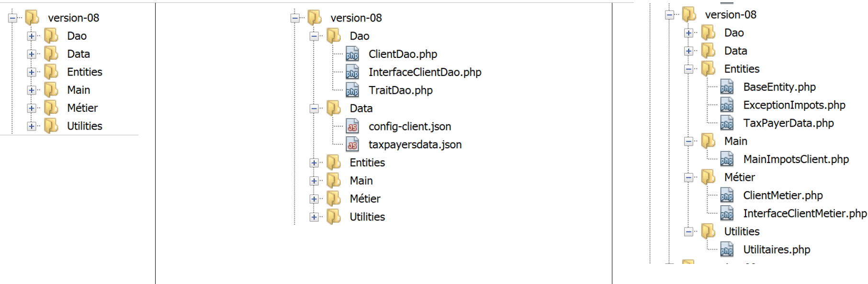Click the PHP icon of TraitDao.php
This screenshot has width=868, height=284.
(352, 90)
